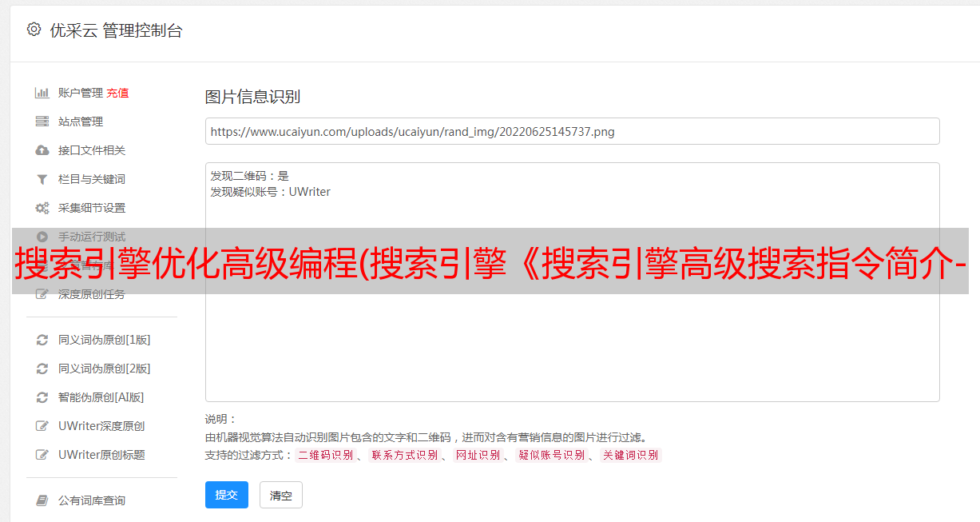Click the 疑似账号识别 tag

click(552, 455)
